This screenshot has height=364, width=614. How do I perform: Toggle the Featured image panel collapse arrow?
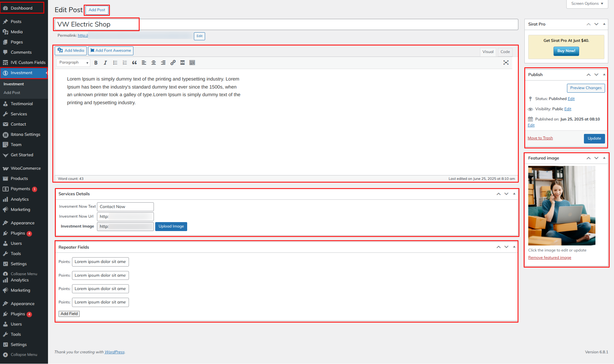coord(604,158)
